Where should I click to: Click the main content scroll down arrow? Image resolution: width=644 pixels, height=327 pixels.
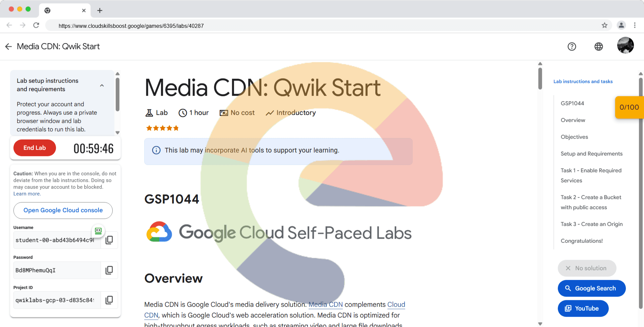pyautogui.click(x=540, y=324)
